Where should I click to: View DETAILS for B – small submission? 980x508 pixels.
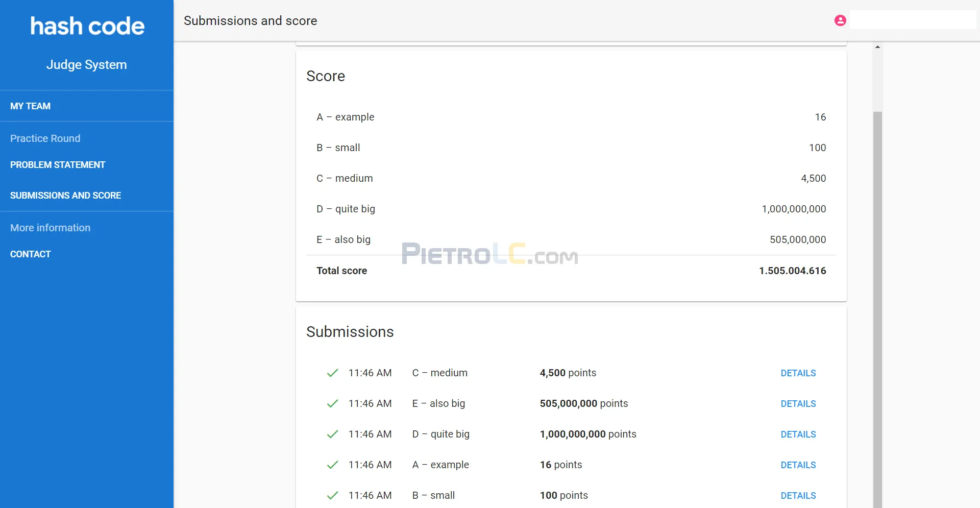click(x=798, y=496)
